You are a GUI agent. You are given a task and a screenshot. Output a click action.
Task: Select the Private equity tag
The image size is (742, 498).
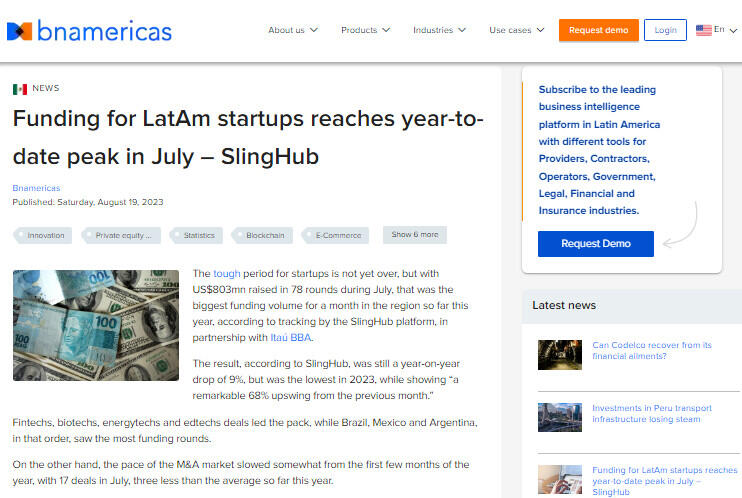point(123,236)
